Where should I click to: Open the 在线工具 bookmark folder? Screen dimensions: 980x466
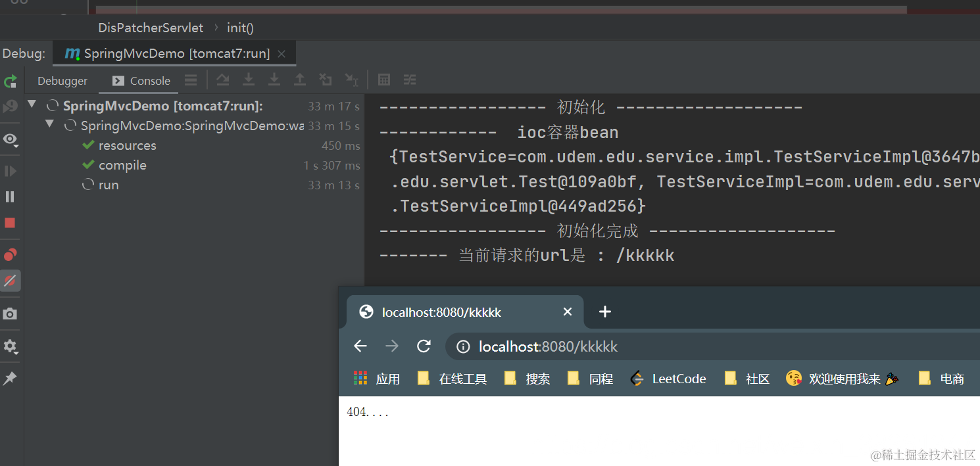tap(453, 379)
